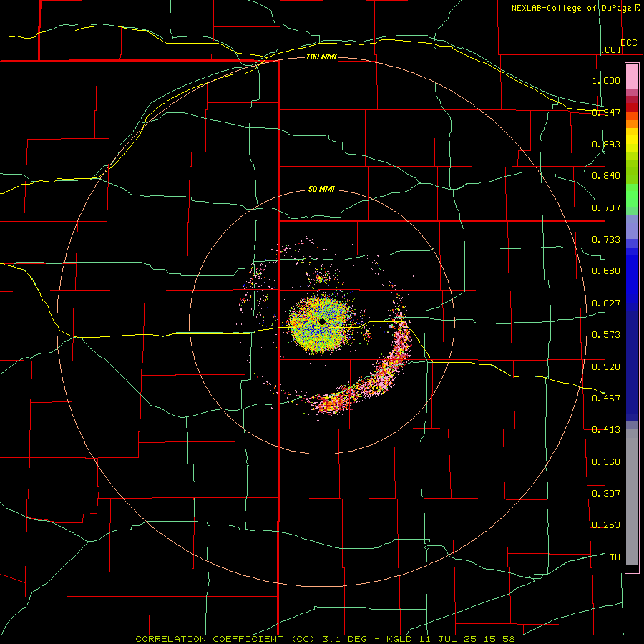
Task: Click the DCC label above the color scale
Action: point(628,43)
